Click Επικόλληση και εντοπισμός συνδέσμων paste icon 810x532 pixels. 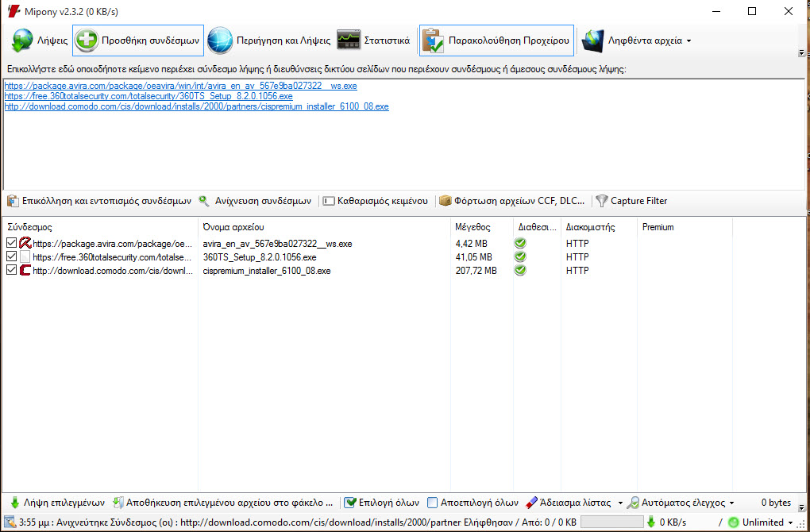tap(13, 201)
